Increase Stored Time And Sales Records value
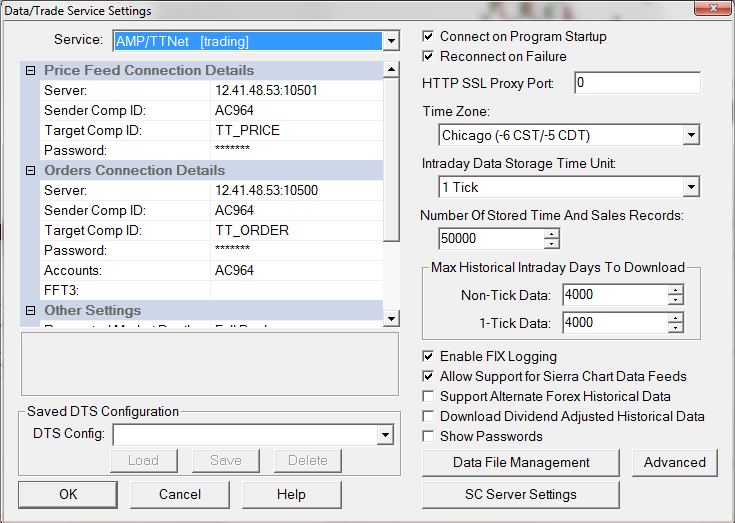 tap(552, 234)
